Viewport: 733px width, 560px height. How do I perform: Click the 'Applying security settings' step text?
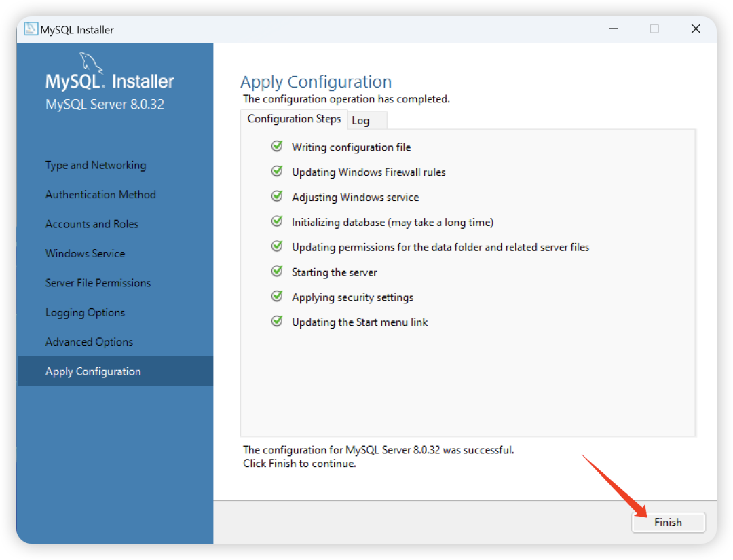pos(352,298)
